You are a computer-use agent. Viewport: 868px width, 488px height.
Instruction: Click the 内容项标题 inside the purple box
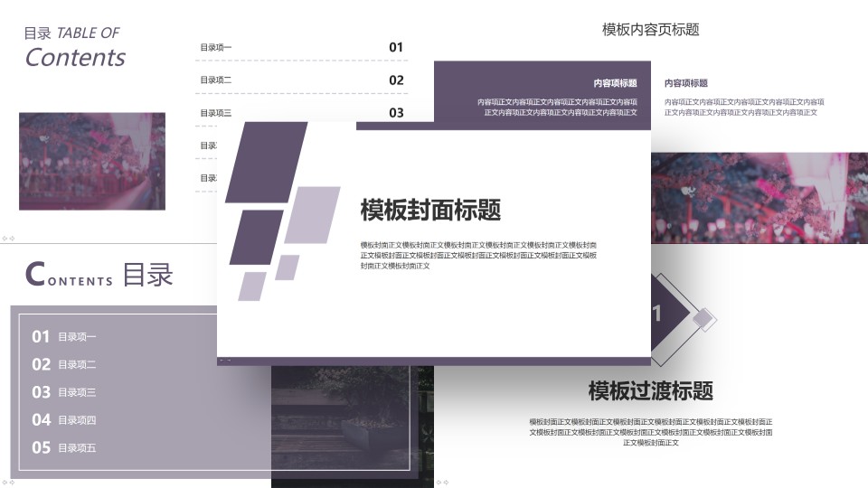click(615, 83)
